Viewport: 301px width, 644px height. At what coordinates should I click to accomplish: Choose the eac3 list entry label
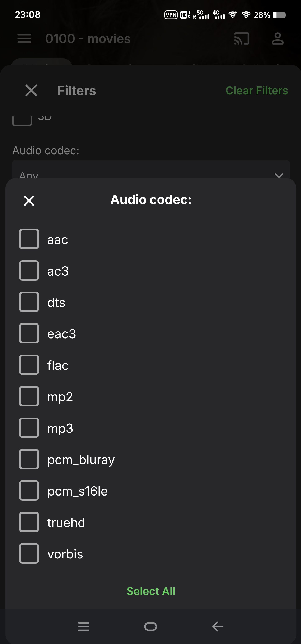tap(61, 334)
